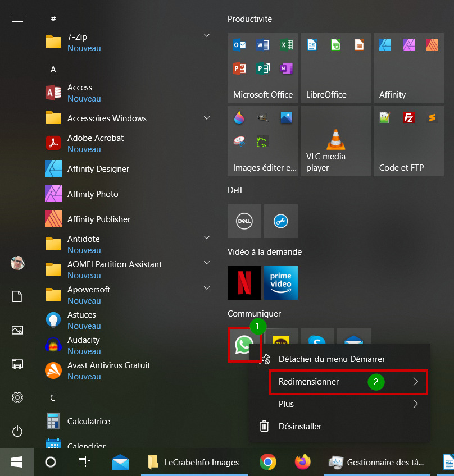Open Astuces from the app list
454x476 pixels.
pos(128,320)
